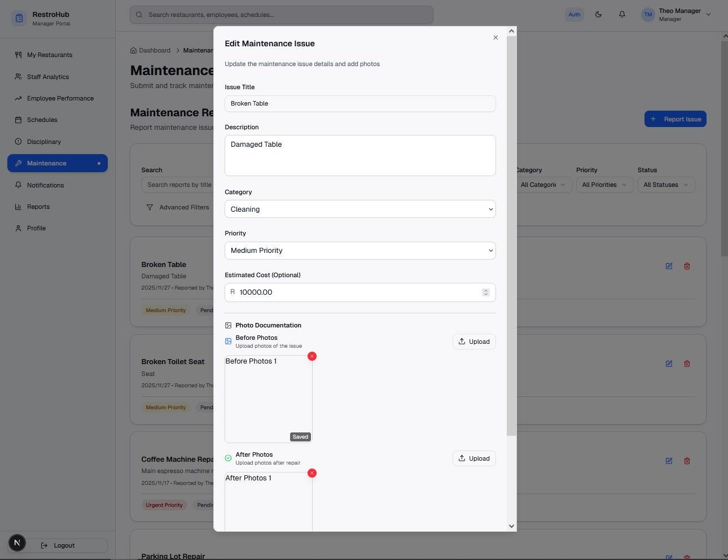Open Advanced Filters
The height and width of the screenshot is (560, 728).
(178, 208)
